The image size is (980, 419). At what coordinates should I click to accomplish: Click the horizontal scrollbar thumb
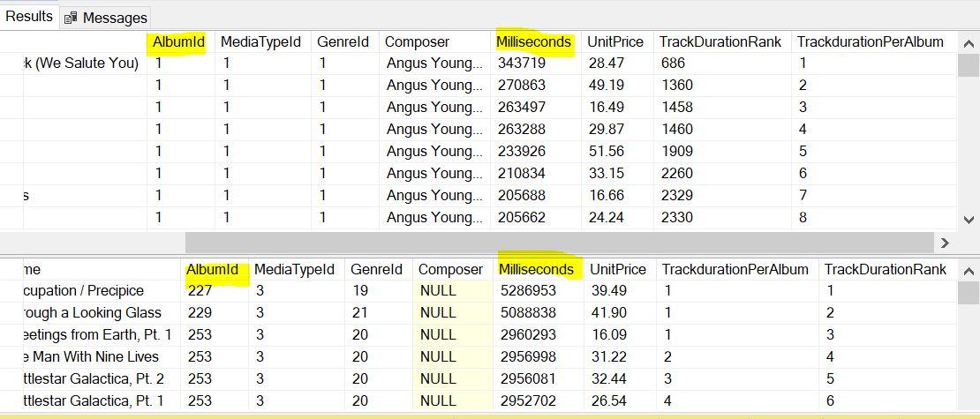[558, 243]
